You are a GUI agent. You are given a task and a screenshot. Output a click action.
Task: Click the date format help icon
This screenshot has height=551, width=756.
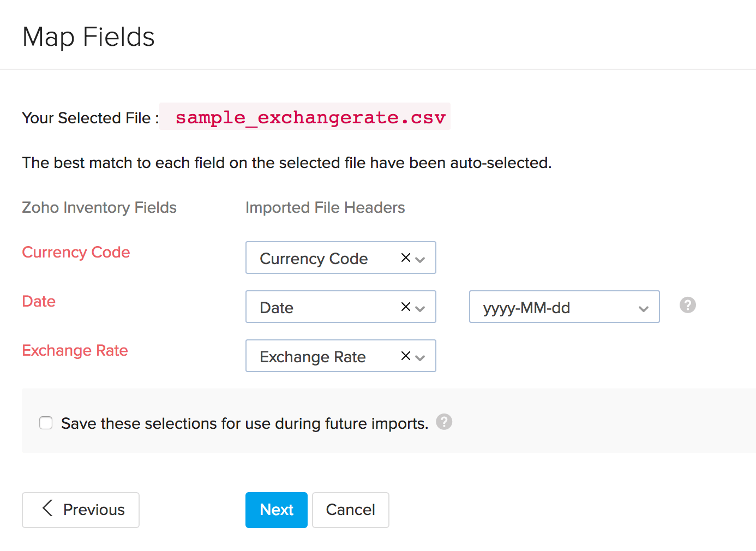tap(687, 305)
